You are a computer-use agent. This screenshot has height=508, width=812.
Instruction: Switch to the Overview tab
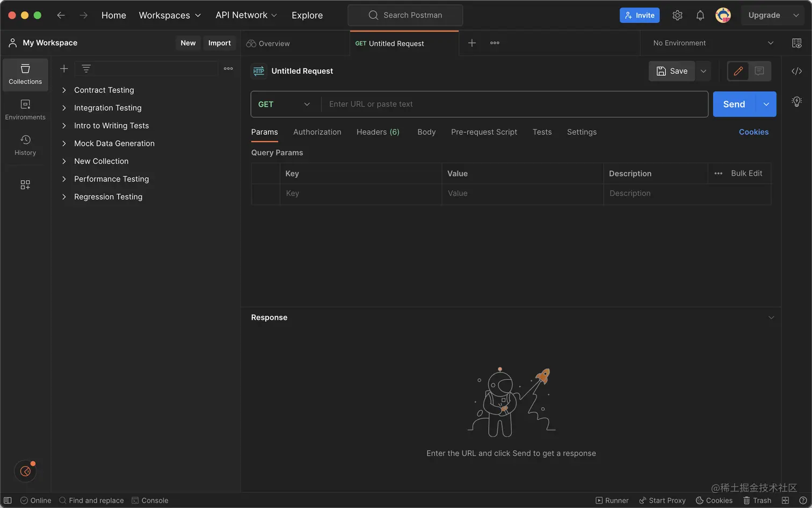pyautogui.click(x=268, y=43)
